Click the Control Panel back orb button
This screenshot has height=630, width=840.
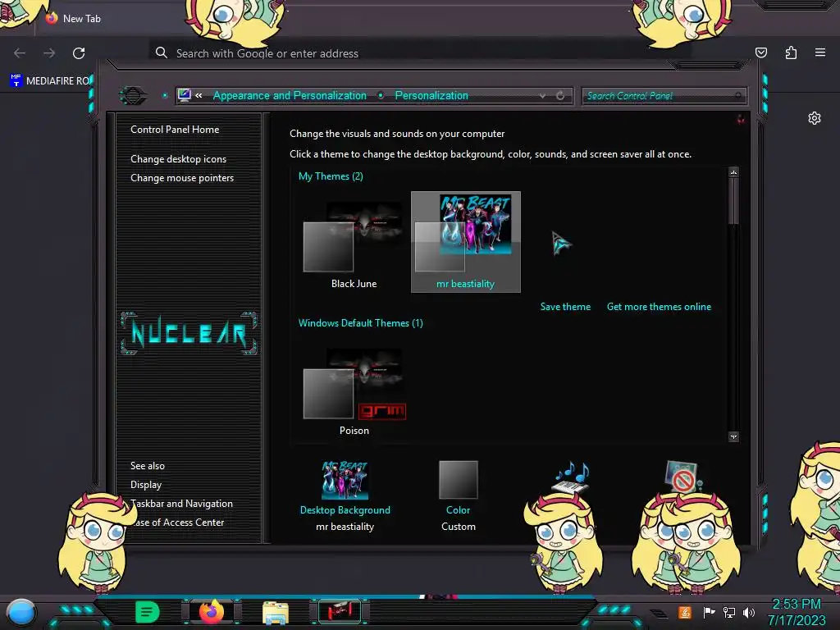tap(132, 96)
